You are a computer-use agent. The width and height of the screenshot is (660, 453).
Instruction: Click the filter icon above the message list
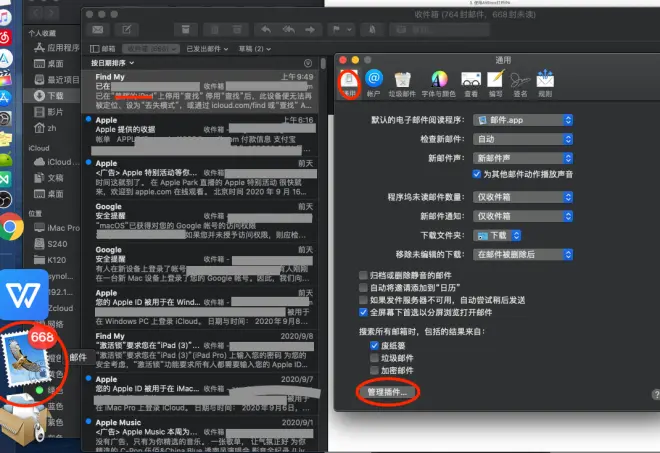[x=308, y=63]
